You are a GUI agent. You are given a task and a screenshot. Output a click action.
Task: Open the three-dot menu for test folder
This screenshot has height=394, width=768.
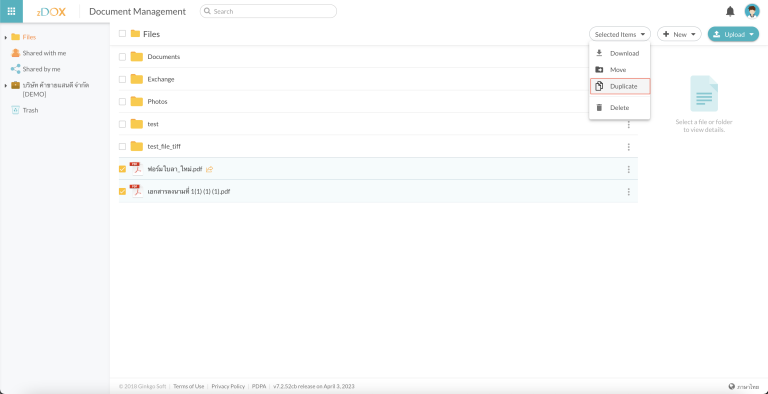point(628,125)
